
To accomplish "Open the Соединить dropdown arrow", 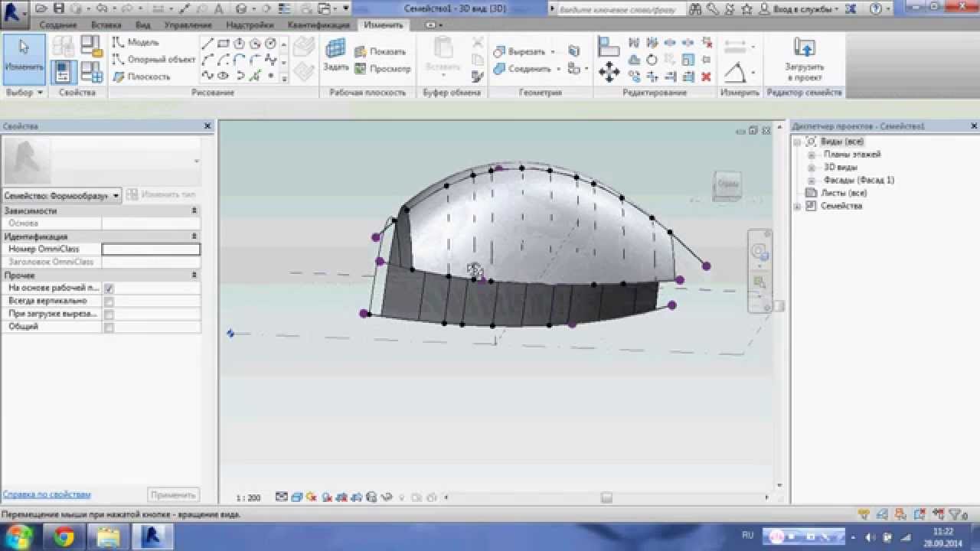I will [x=558, y=69].
